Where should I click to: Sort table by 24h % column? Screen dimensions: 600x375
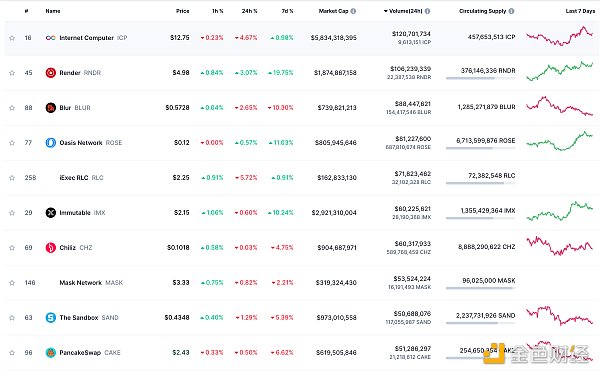pos(249,11)
